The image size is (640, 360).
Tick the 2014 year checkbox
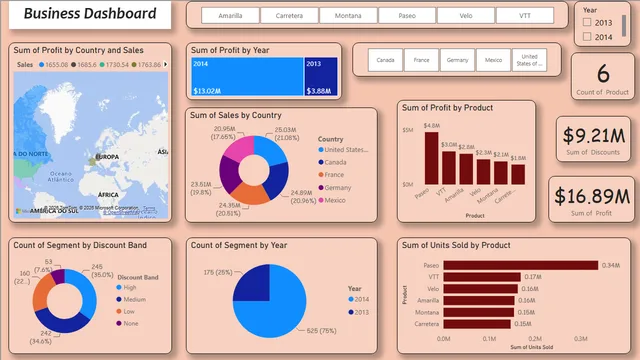587,37
